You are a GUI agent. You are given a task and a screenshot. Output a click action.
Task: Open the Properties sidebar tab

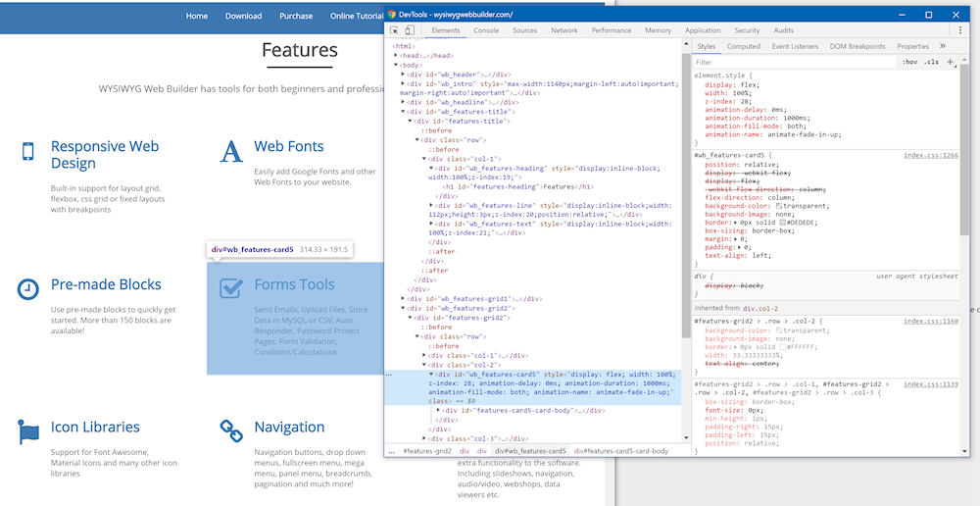point(913,46)
